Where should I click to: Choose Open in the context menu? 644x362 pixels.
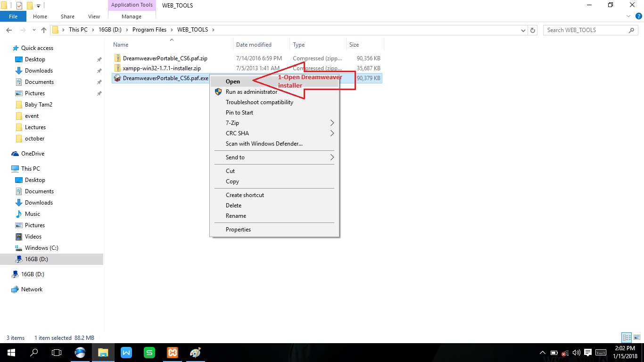233,82
